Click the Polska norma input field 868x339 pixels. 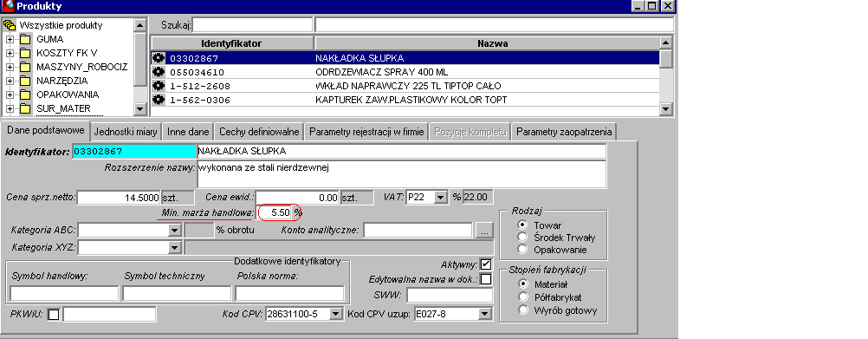pyautogui.click(x=289, y=293)
